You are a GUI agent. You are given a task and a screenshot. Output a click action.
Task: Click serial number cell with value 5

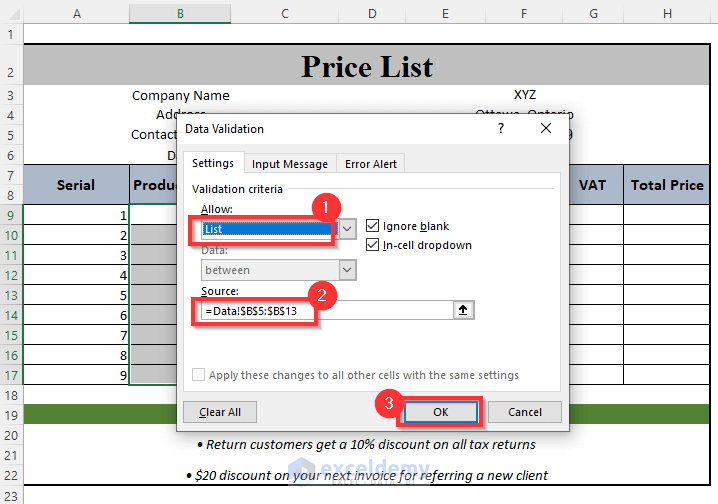[76, 295]
